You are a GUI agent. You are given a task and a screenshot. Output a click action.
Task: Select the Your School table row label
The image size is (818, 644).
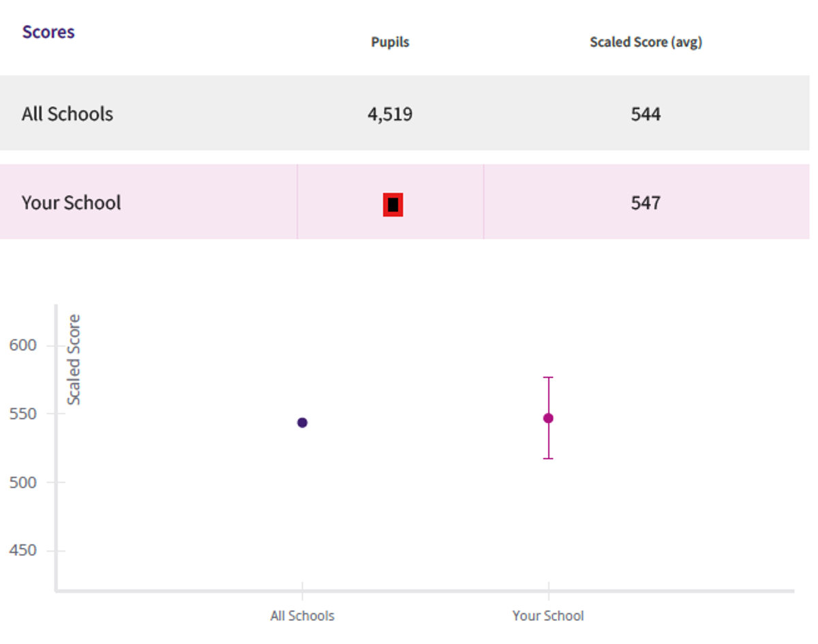tap(72, 203)
